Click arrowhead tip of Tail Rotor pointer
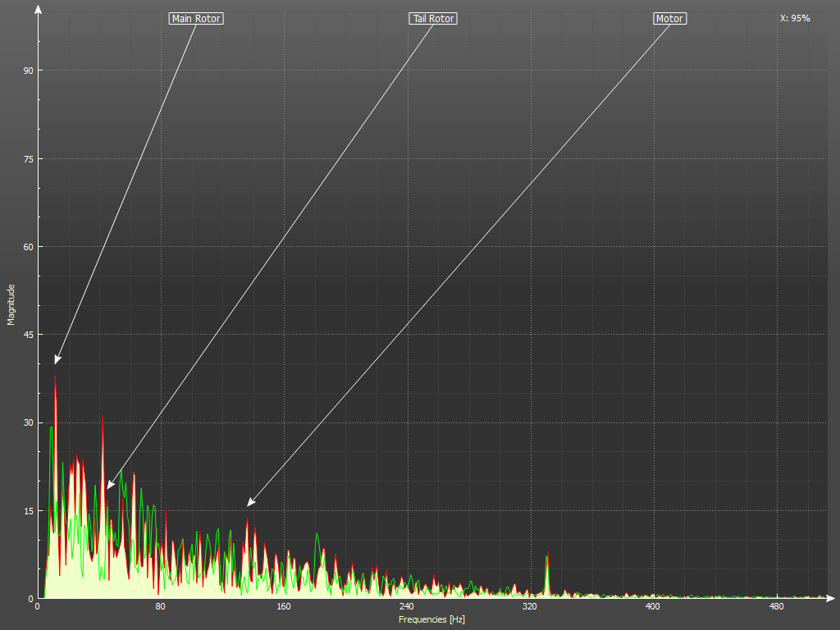This screenshot has height=630, width=840. point(107,489)
